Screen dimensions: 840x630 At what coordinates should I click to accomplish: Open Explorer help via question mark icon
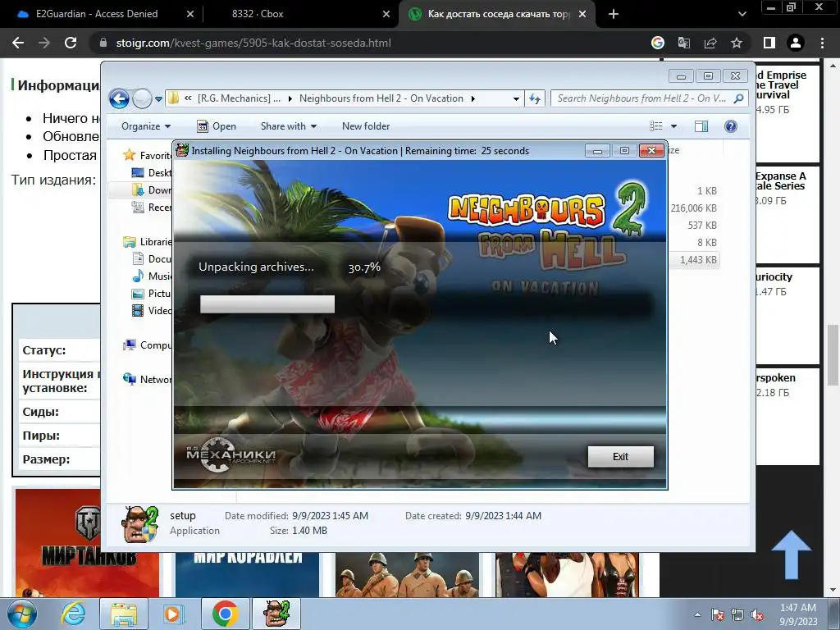click(731, 126)
